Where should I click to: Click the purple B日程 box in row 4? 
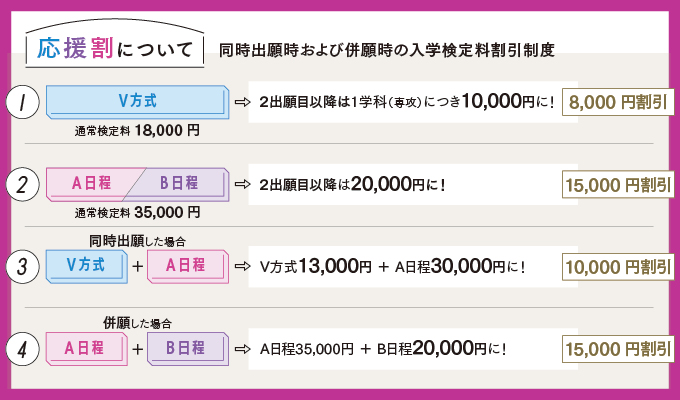pos(188,348)
